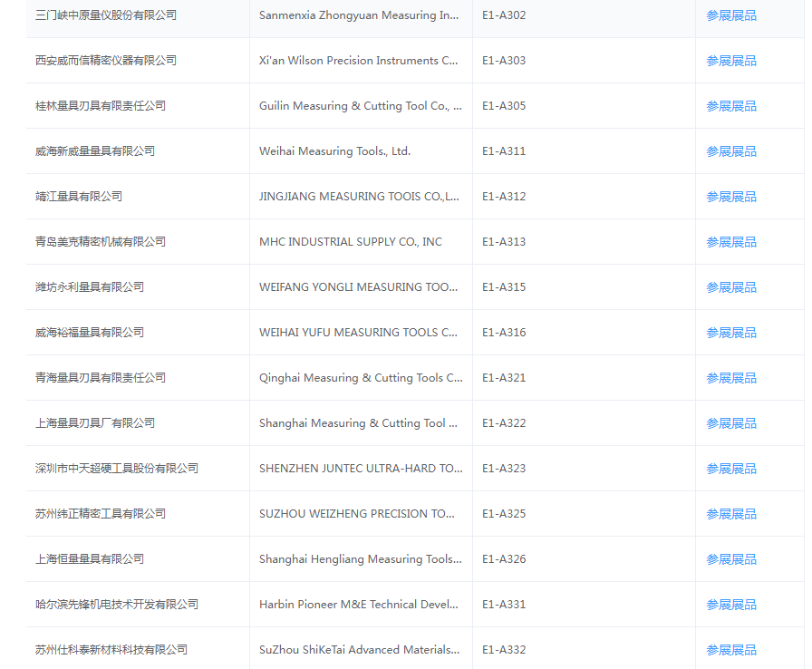This screenshot has width=812, height=669.
Task: Click booth number E1-A316
Action: [x=504, y=333]
